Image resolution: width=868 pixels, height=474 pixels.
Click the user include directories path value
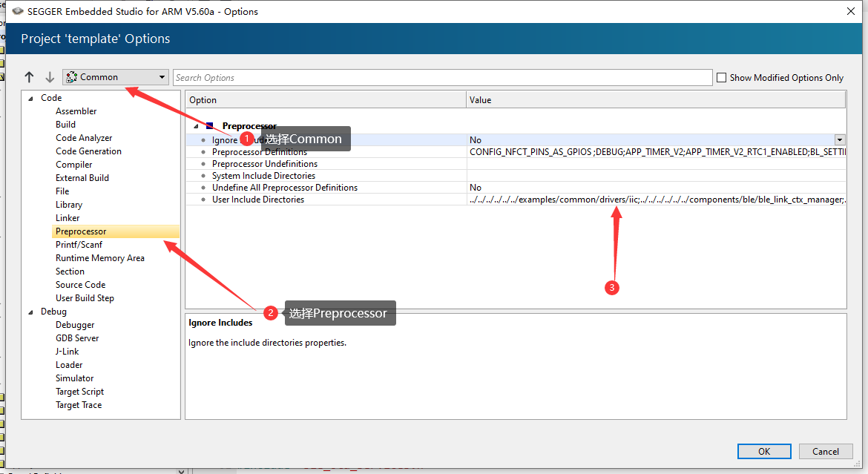657,200
